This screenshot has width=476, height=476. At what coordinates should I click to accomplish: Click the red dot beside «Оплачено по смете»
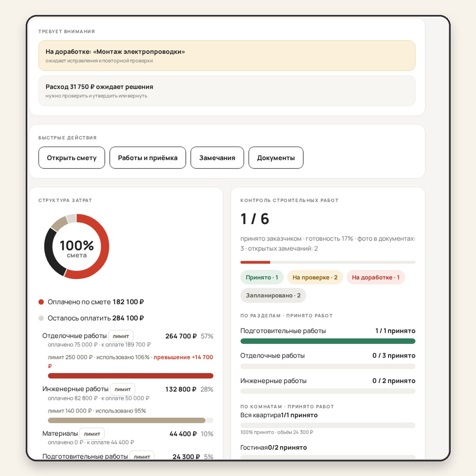41,302
